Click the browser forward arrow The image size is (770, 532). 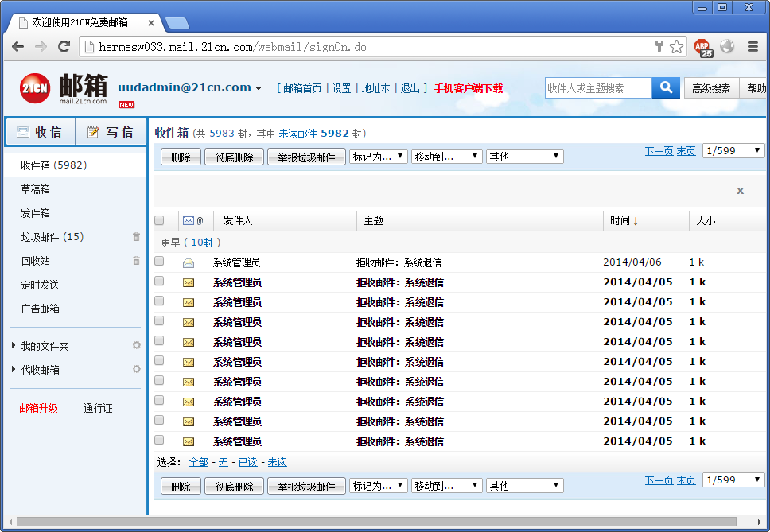click(41, 47)
